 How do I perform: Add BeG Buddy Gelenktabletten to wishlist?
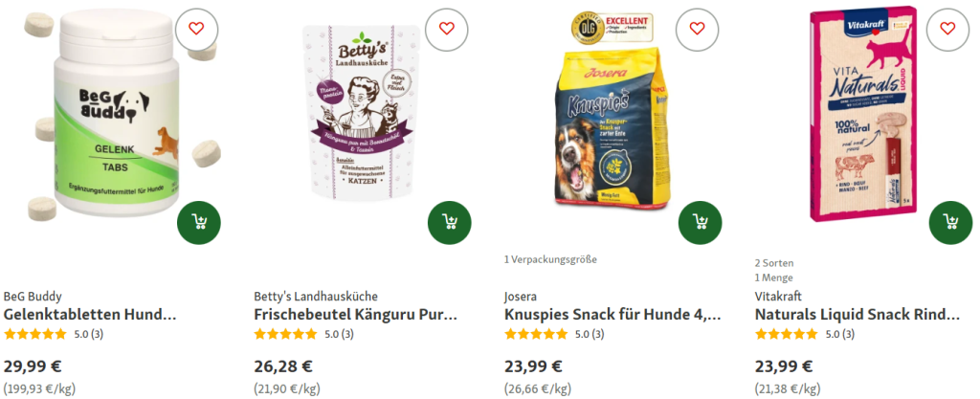196,29
